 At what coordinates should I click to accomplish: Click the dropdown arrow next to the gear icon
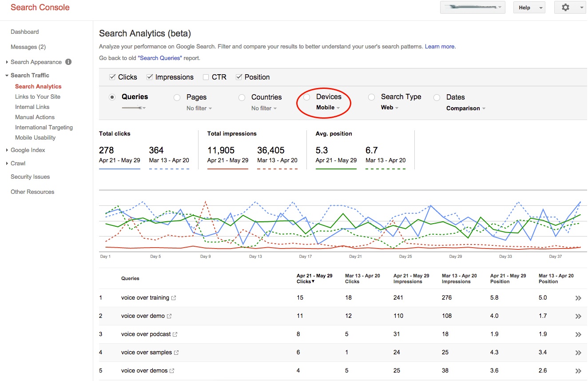tap(582, 7)
